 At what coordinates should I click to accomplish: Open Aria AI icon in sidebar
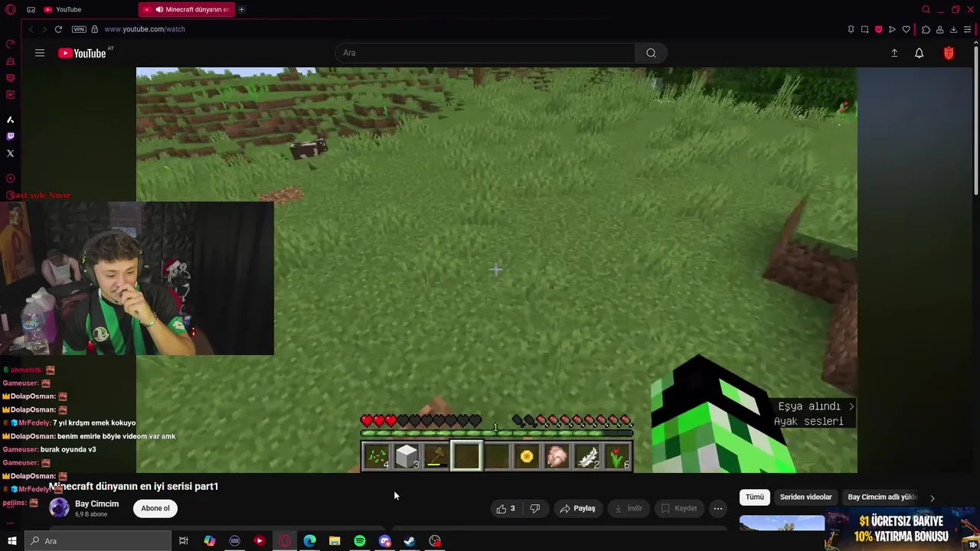(10, 119)
